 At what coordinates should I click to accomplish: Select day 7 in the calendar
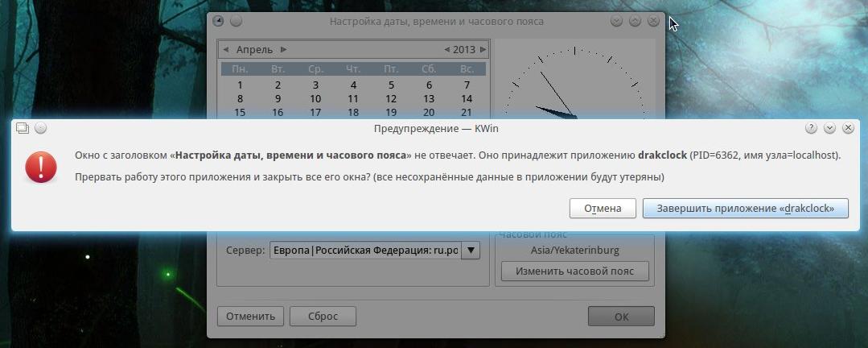pos(467,85)
